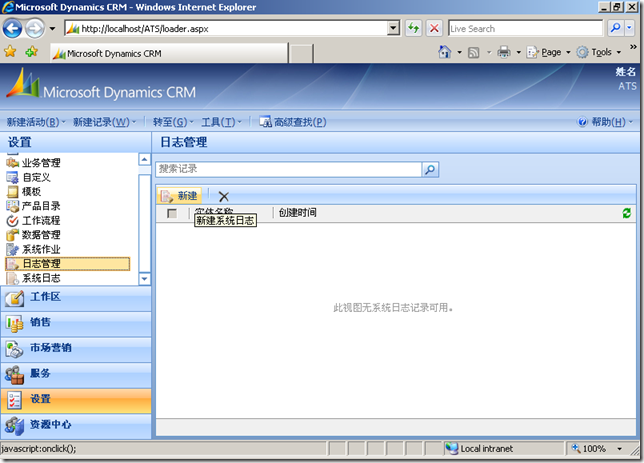
Task: Toggle the select-all checkbox in grid header
Action: tap(172, 213)
